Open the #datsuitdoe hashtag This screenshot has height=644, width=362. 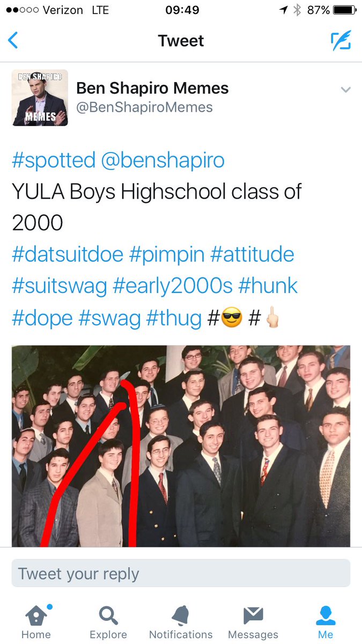point(68,254)
